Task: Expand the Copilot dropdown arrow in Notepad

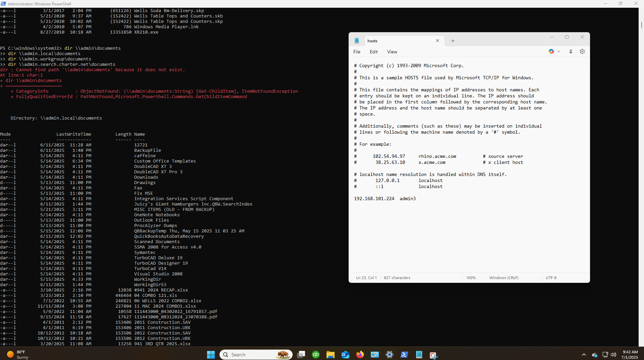Action: tap(559, 51)
